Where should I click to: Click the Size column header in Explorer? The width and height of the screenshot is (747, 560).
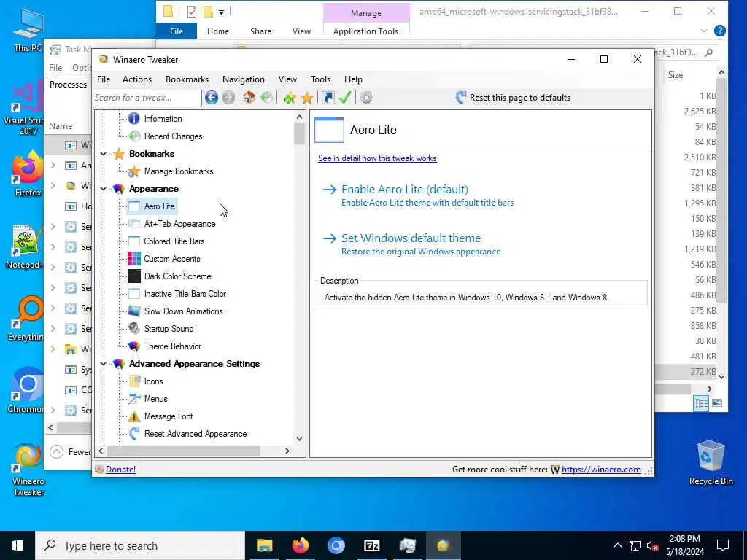coord(676,75)
